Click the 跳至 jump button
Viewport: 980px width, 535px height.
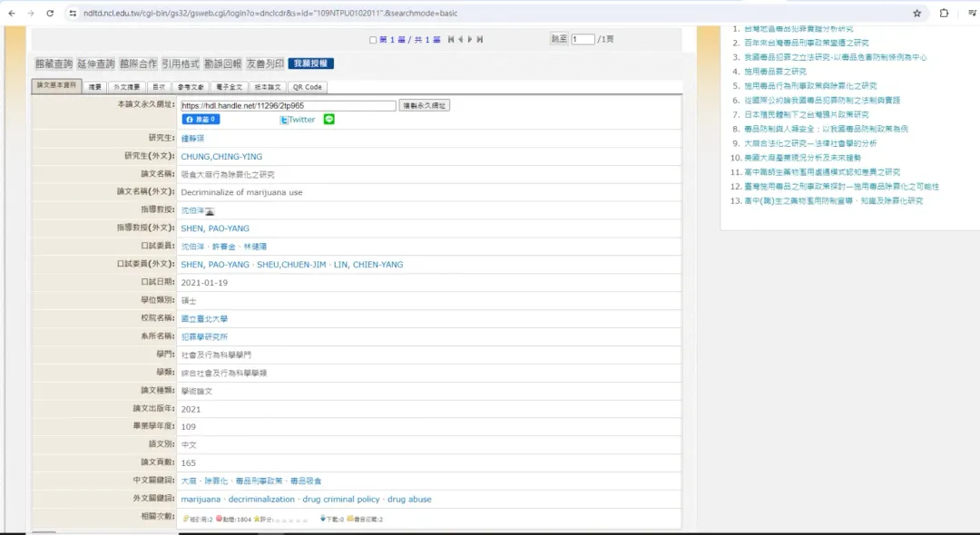coord(559,39)
